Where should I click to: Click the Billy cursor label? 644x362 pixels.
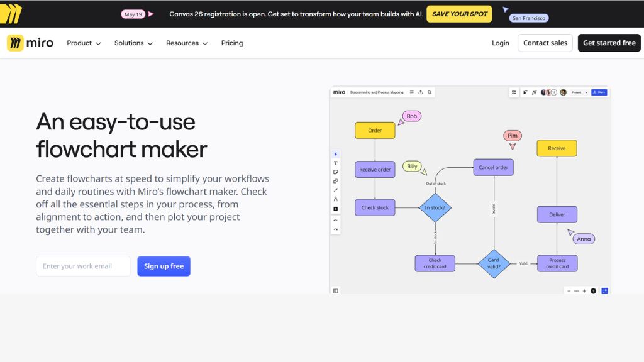pyautogui.click(x=412, y=166)
